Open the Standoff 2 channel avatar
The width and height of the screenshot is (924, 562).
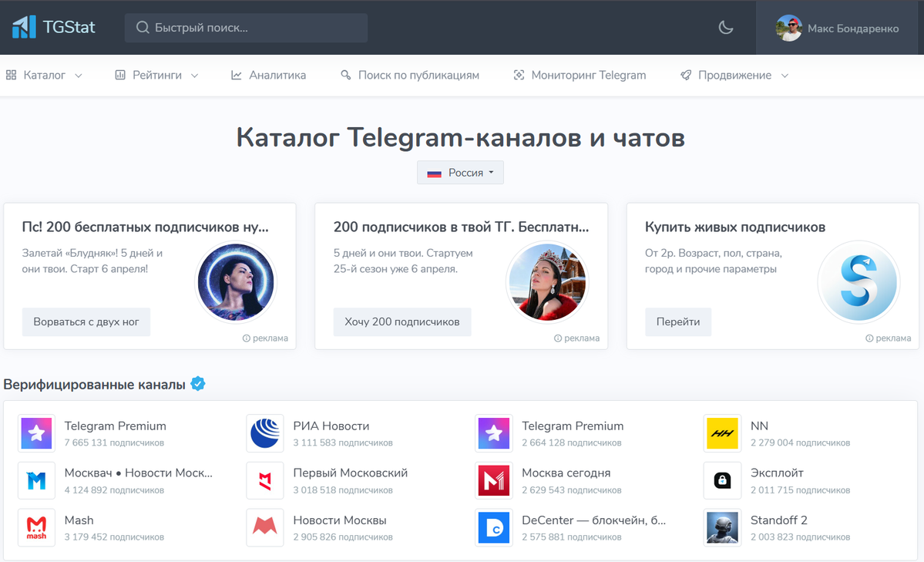click(722, 527)
